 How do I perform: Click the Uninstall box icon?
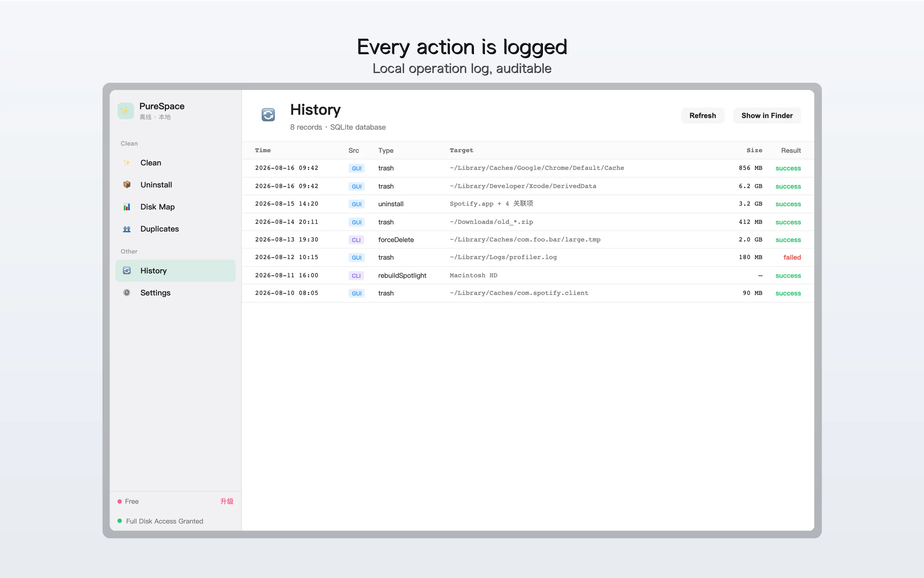click(x=127, y=185)
